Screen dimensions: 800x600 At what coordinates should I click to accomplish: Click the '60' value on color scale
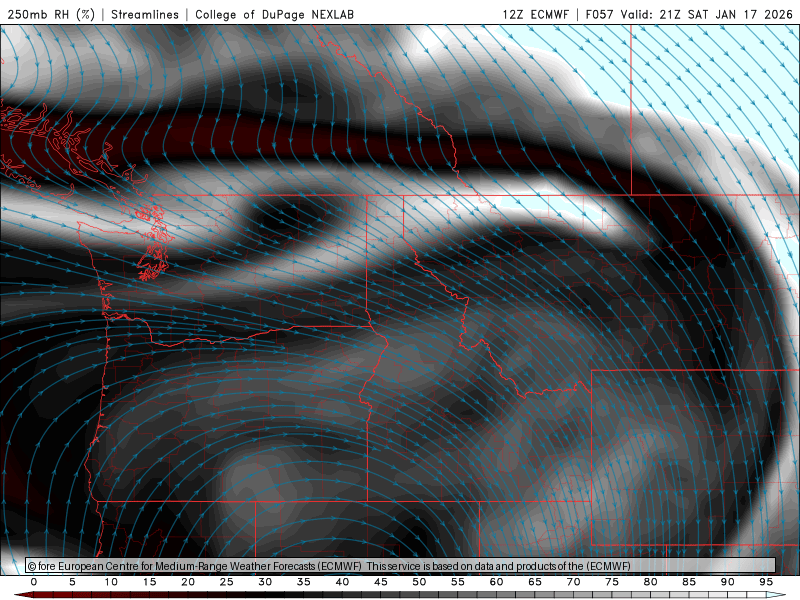(x=496, y=582)
